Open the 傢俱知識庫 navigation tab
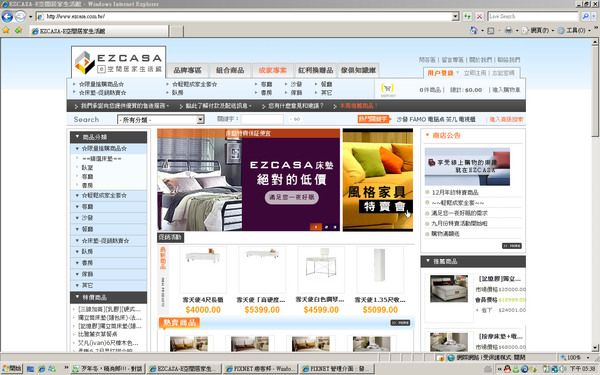This screenshot has height=375, width=600. [x=359, y=70]
